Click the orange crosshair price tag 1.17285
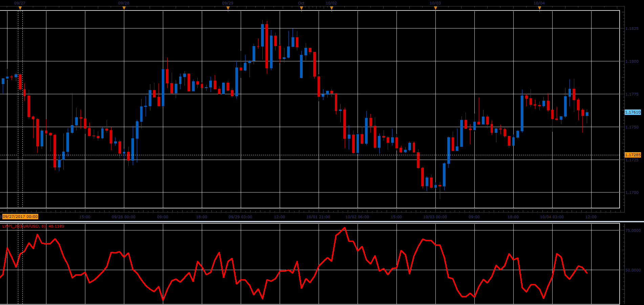The width and height of the screenshot is (644, 305). point(632,155)
